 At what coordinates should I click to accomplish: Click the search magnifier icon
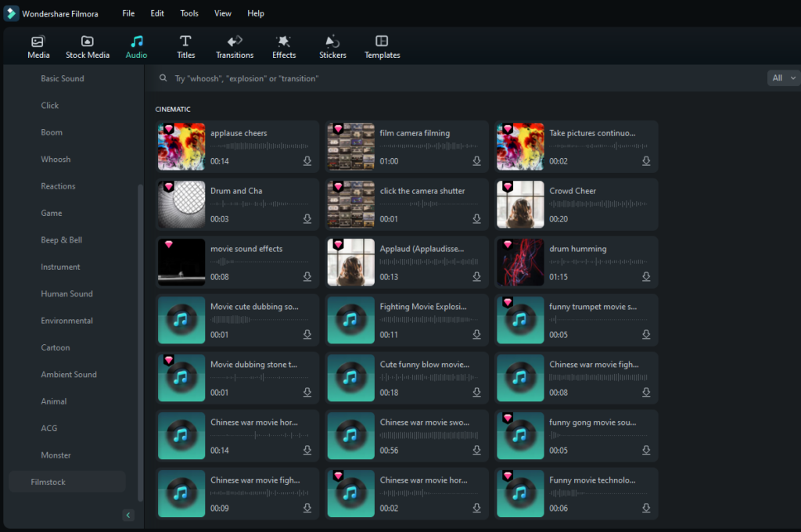163,78
